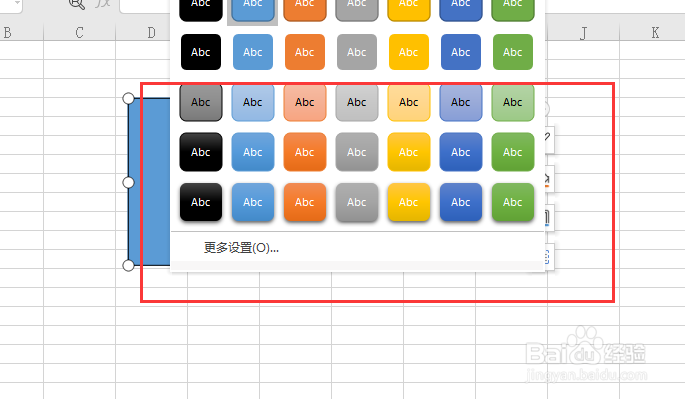Screen dimensions: 685x399
Task: Pick the shadowed orange Abc style in the bottom row
Action: click(304, 202)
